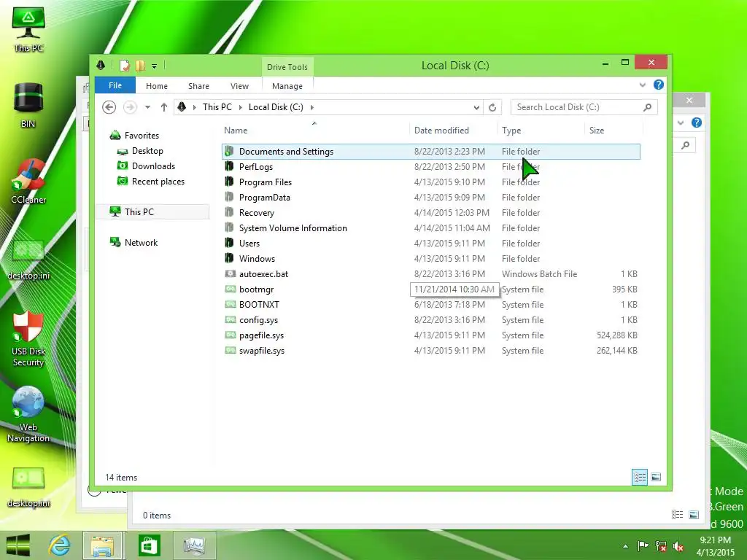This screenshot has height=560, width=747.
Task: Open Windows Store from taskbar
Action: tap(149, 545)
